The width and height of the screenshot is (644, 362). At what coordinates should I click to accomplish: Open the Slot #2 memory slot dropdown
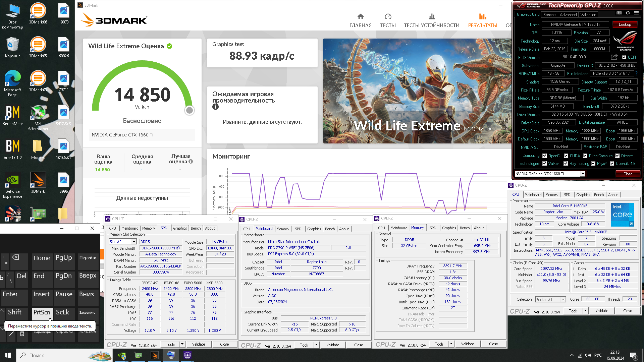pos(134,242)
